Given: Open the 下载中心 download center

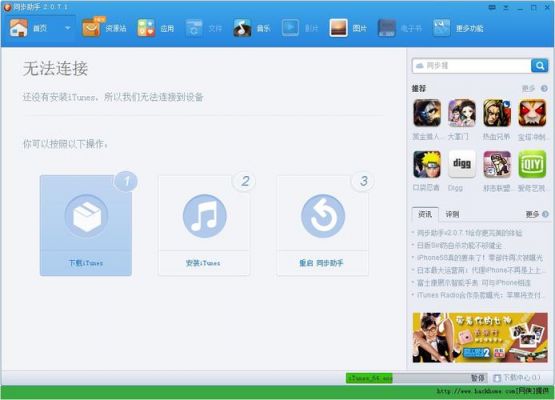Looking at the screenshot, I should (521, 378).
